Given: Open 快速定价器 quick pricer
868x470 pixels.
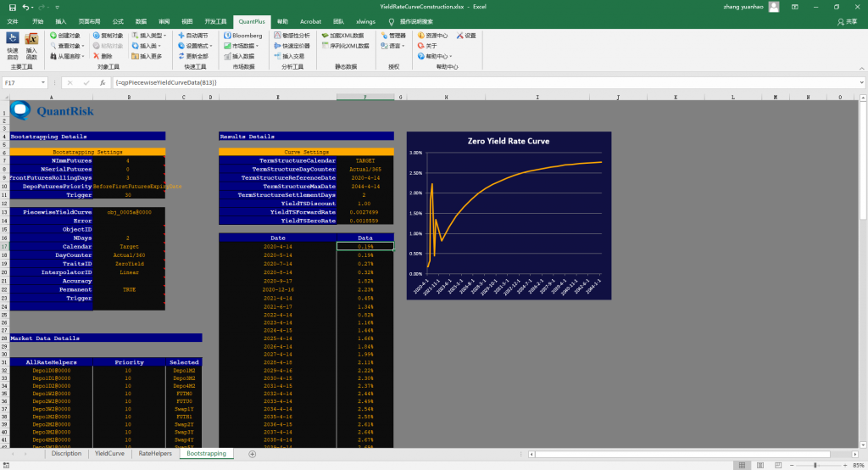Looking at the screenshot, I should click(x=292, y=46).
